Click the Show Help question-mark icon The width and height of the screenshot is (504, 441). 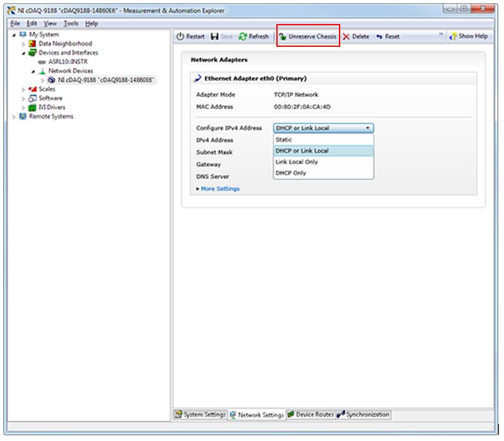click(x=453, y=36)
